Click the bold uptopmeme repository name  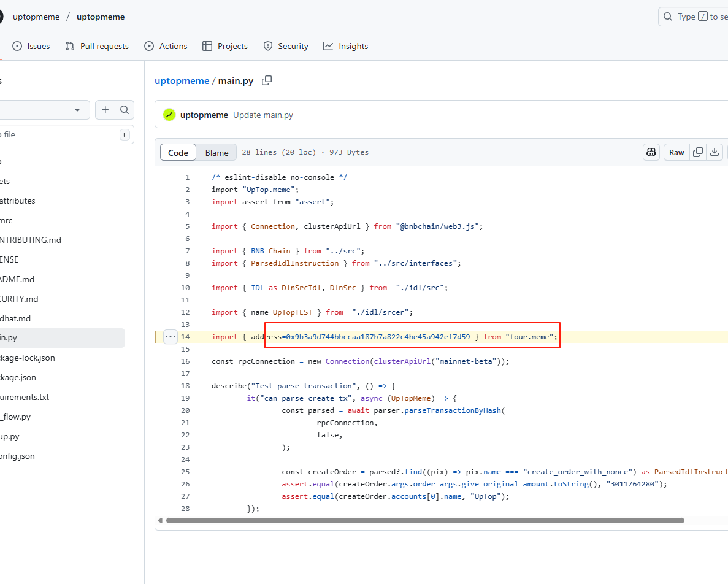tap(101, 17)
